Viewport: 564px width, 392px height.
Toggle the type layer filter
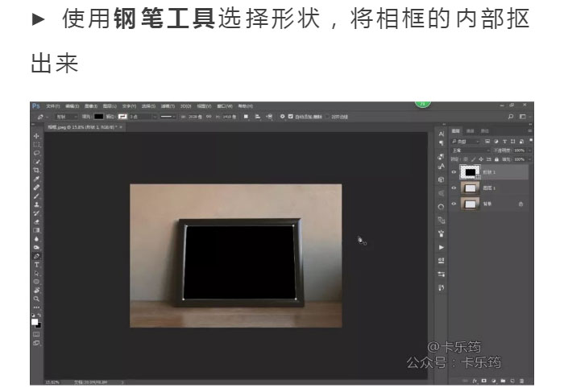pyautogui.click(x=504, y=141)
